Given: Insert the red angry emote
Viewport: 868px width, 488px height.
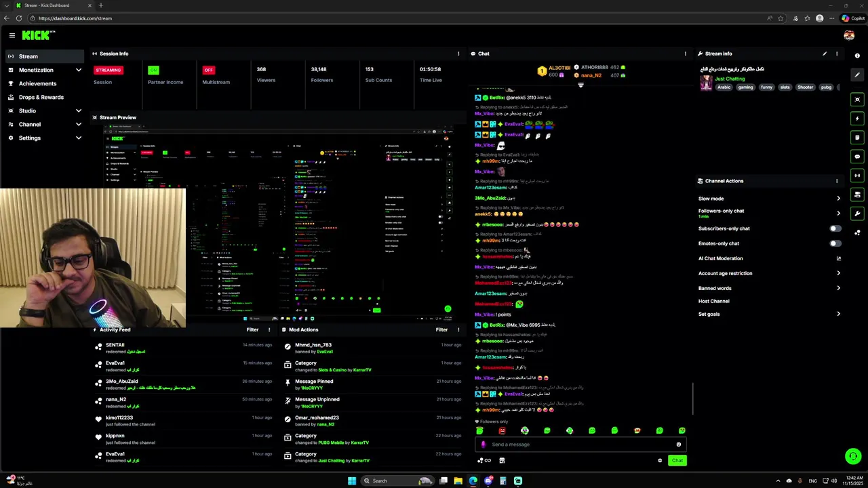Looking at the screenshot, I should pos(502,430).
